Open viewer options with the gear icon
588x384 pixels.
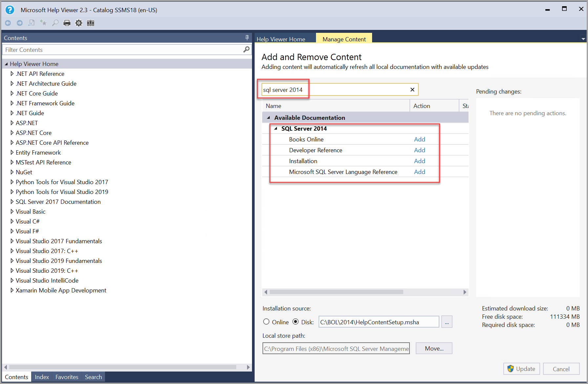(78, 23)
